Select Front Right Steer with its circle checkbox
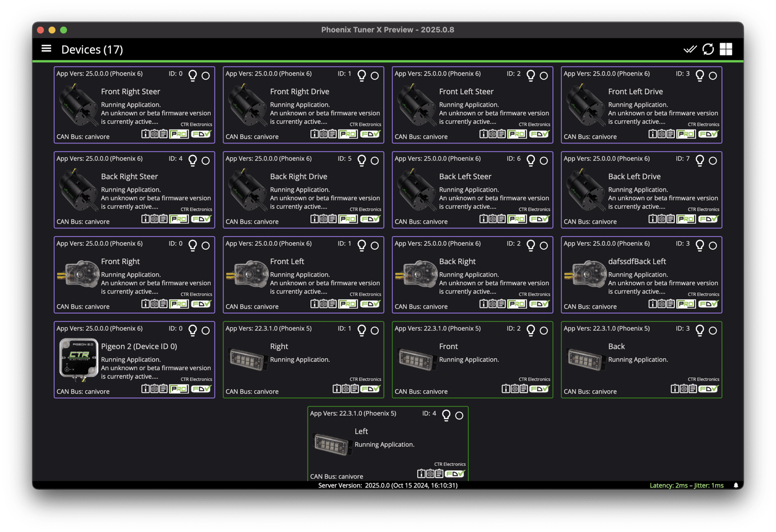 coord(206,76)
